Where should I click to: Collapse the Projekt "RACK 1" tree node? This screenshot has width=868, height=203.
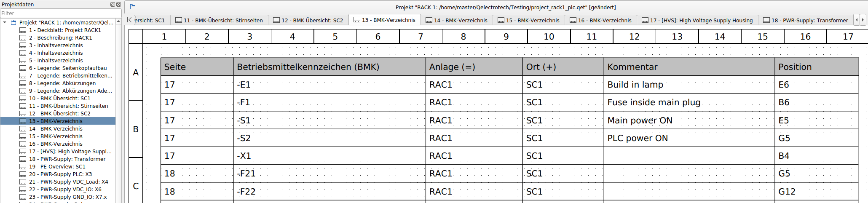tap(5, 22)
